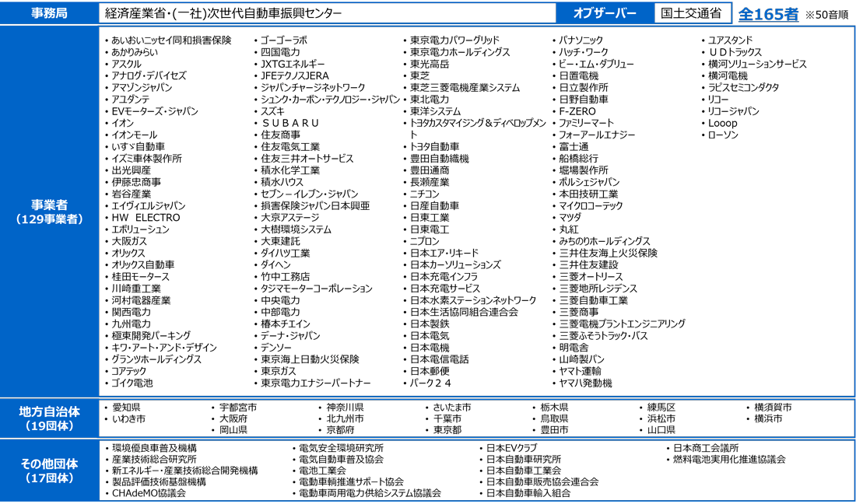Click the ヤマハ発動機 list entry

click(x=585, y=383)
